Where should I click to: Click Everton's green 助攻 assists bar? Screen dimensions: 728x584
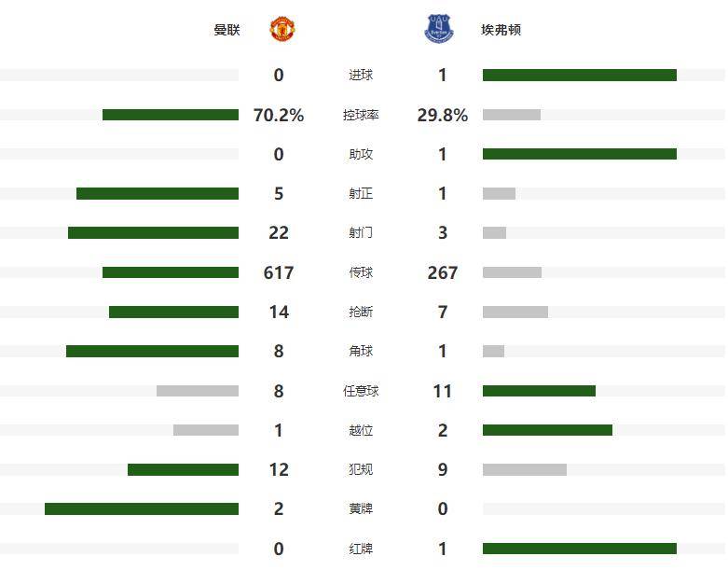tap(579, 154)
